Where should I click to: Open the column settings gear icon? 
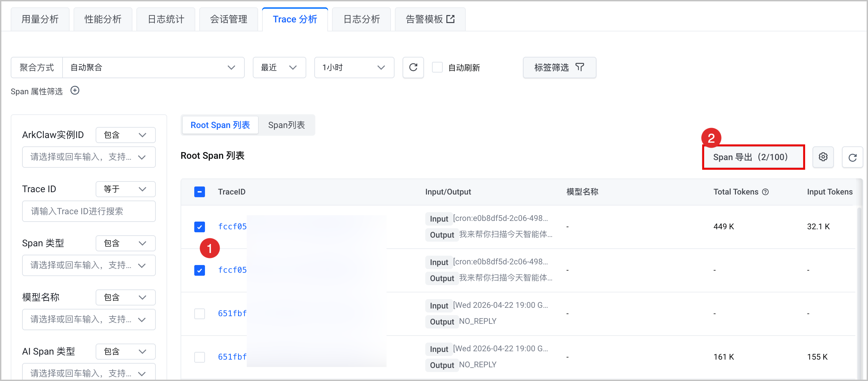[x=823, y=157]
